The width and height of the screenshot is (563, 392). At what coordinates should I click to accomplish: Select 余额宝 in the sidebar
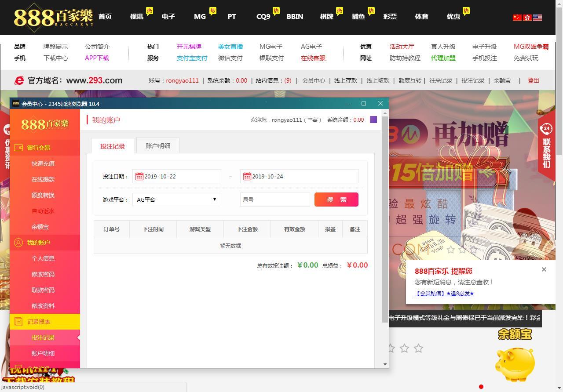[40, 227]
